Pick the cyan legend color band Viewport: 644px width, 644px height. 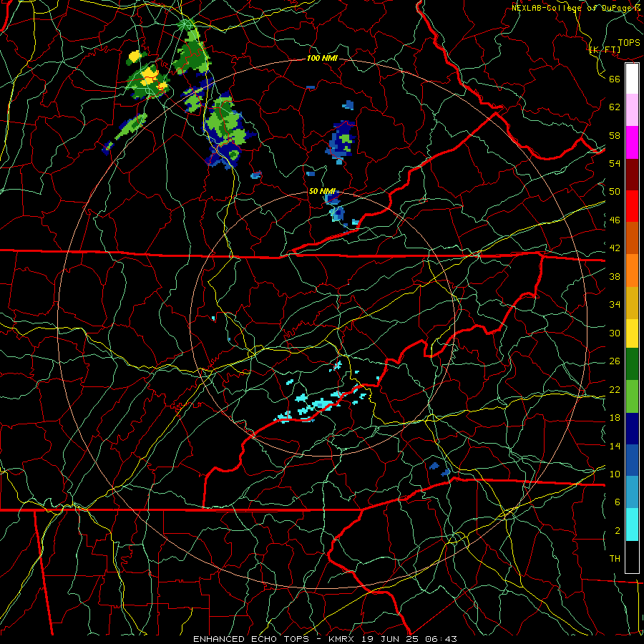[x=632, y=525]
